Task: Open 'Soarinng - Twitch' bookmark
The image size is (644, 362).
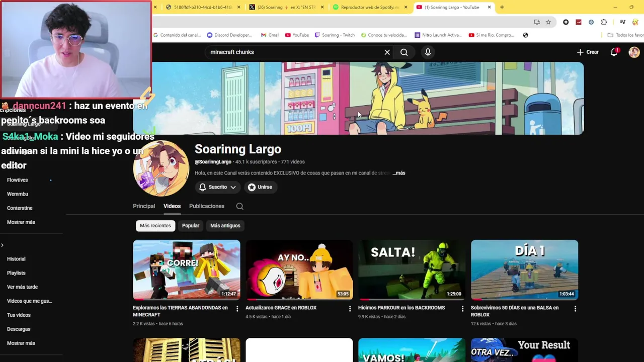Action: click(x=335, y=35)
